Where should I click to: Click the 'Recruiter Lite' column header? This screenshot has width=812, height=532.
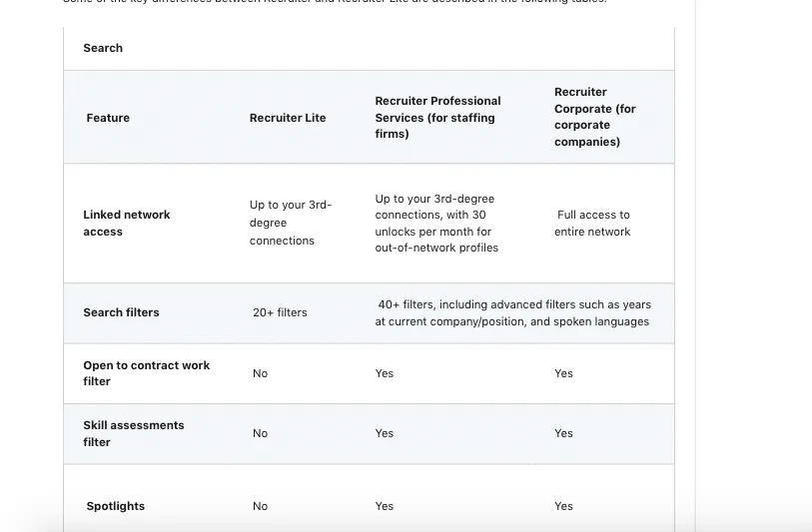tap(288, 118)
